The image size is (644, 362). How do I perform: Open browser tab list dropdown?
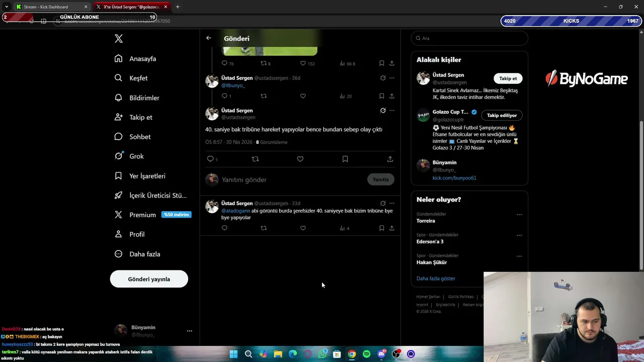point(7,7)
